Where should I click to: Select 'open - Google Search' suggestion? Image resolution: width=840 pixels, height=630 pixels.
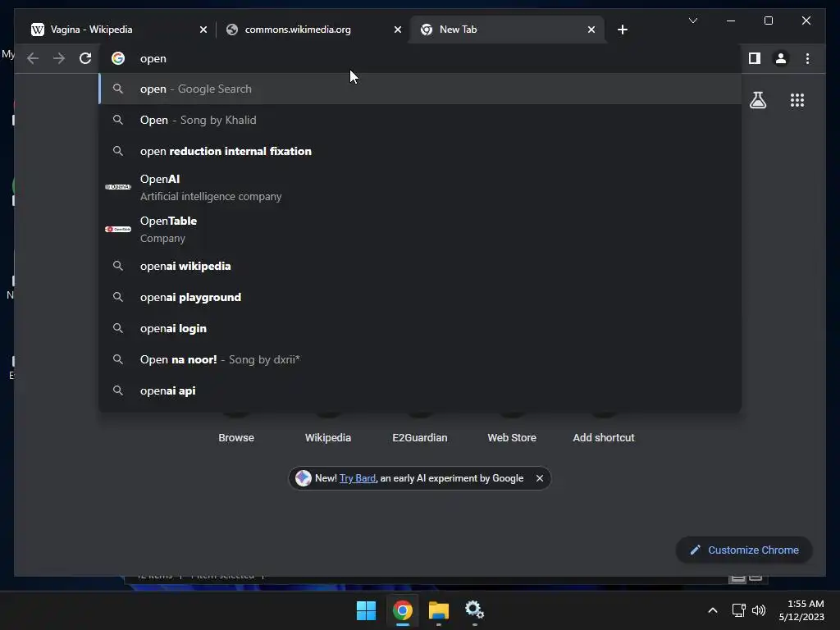[x=420, y=89]
